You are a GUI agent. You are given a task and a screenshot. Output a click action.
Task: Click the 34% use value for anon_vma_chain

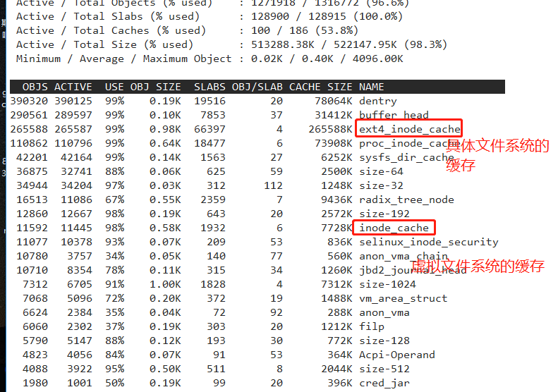(x=114, y=256)
